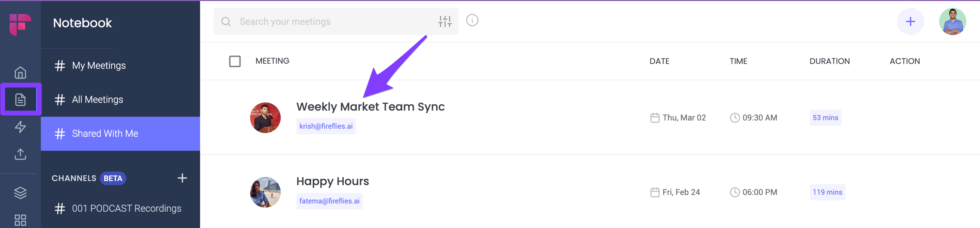Open the stacked layers icon in the sidebar
The image size is (980, 228).
[20, 193]
